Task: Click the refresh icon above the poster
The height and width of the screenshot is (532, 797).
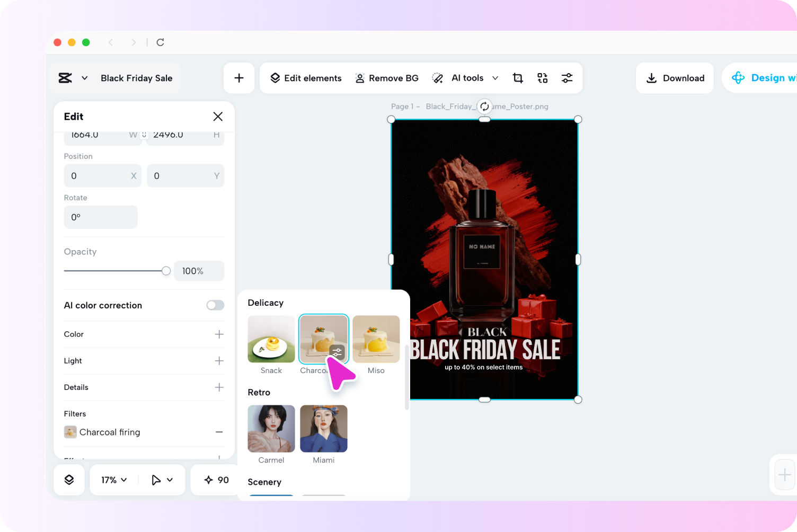Action: coord(484,106)
